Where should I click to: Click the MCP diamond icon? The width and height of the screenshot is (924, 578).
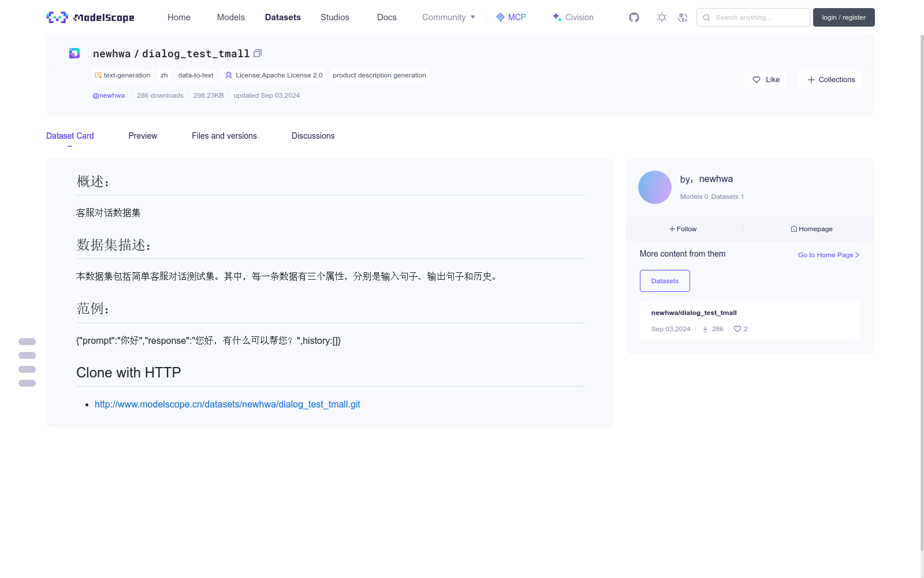(500, 17)
